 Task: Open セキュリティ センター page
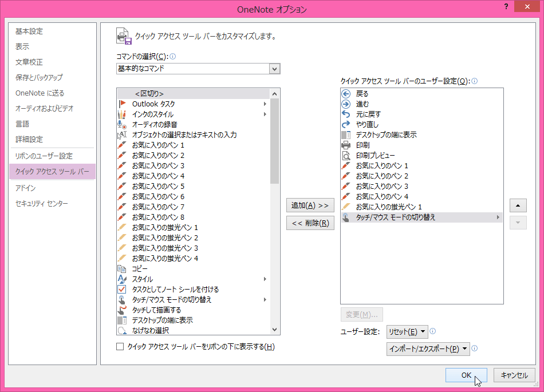tap(42, 204)
